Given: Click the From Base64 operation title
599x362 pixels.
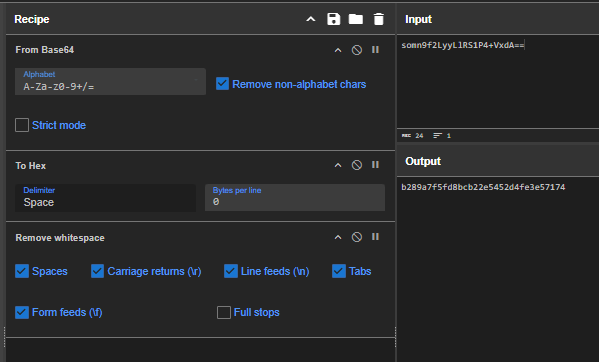Looking at the screenshot, I should click(45, 50).
